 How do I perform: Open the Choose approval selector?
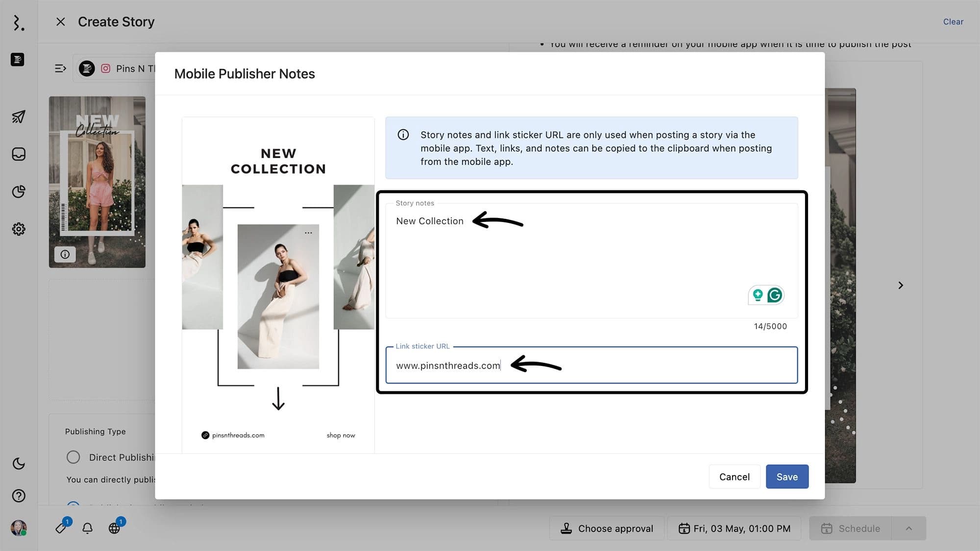pyautogui.click(x=607, y=528)
